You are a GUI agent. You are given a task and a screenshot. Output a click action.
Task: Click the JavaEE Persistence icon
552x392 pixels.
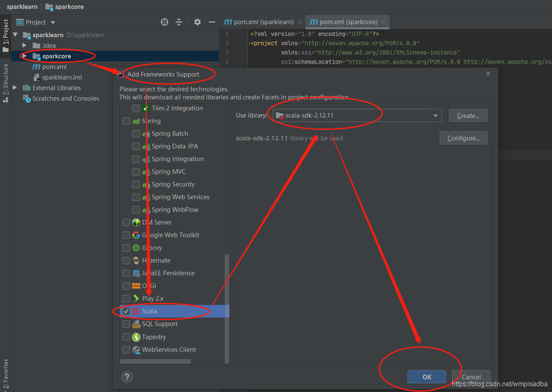click(136, 273)
